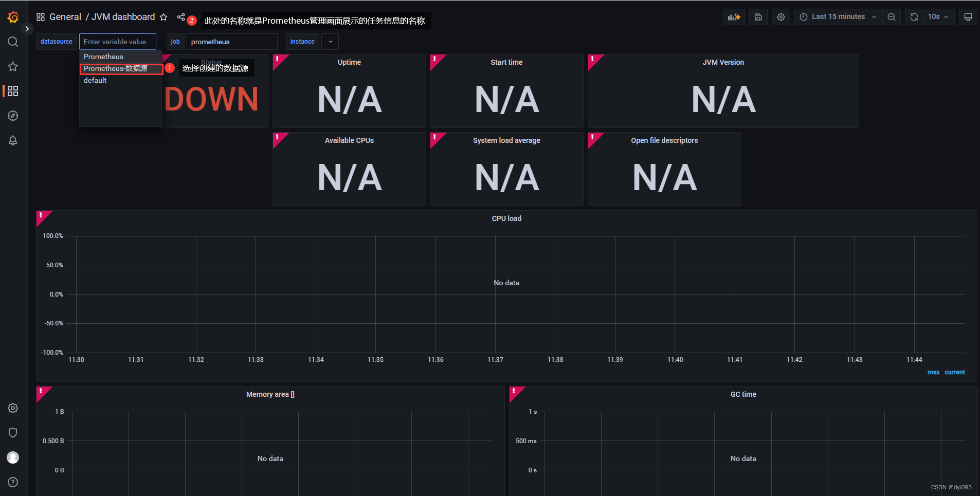Open the Memory area panel title menu
Viewport: 980px width, 496px height.
point(270,394)
